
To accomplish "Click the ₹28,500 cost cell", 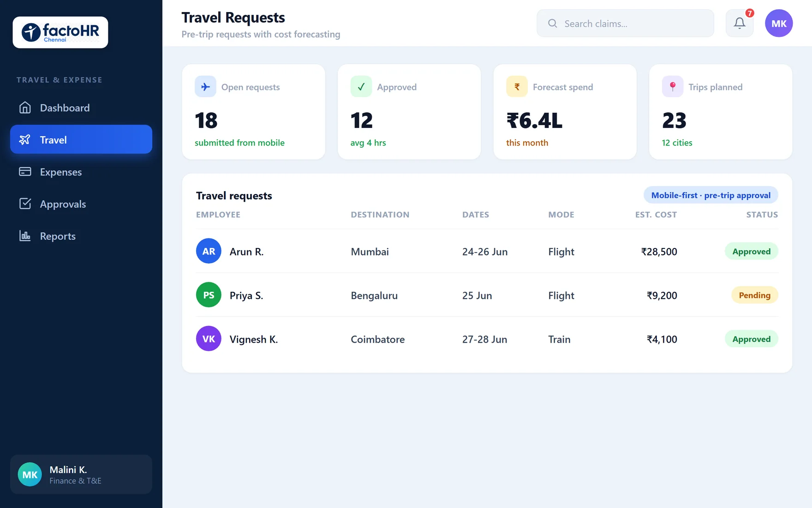I will coord(659,252).
